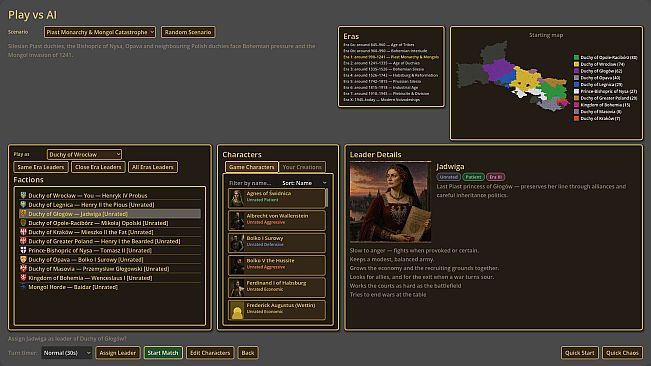Select Agnes of Świdnica portrait icon
The image size is (651, 366).
click(x=237, y=198)
